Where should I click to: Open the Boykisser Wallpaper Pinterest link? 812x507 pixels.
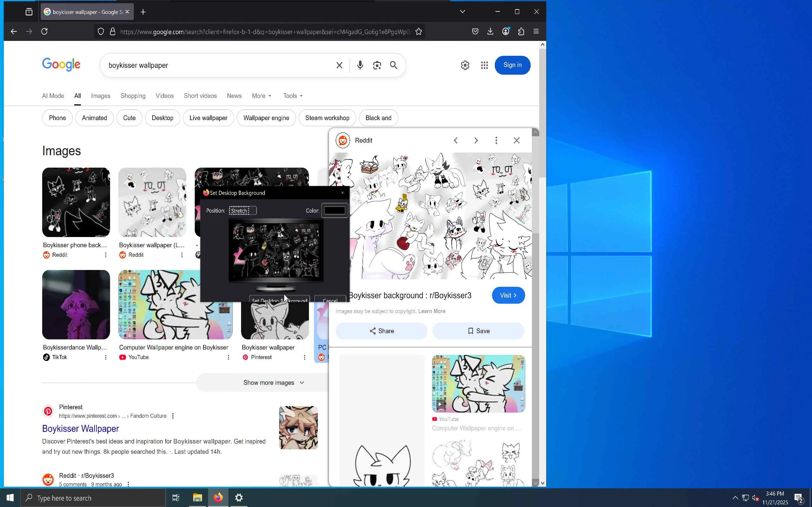point(81,428)
